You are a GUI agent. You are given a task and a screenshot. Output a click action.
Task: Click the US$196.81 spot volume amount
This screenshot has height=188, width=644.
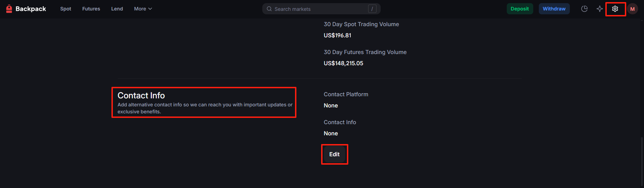(x=337, y=35)
